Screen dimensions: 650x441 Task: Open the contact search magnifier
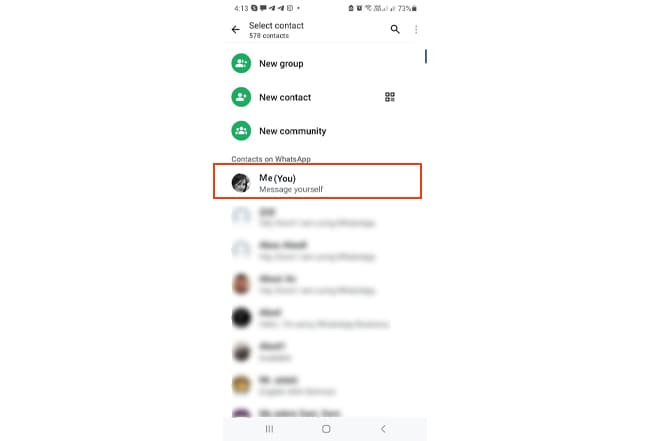click(x=395, y=29)
